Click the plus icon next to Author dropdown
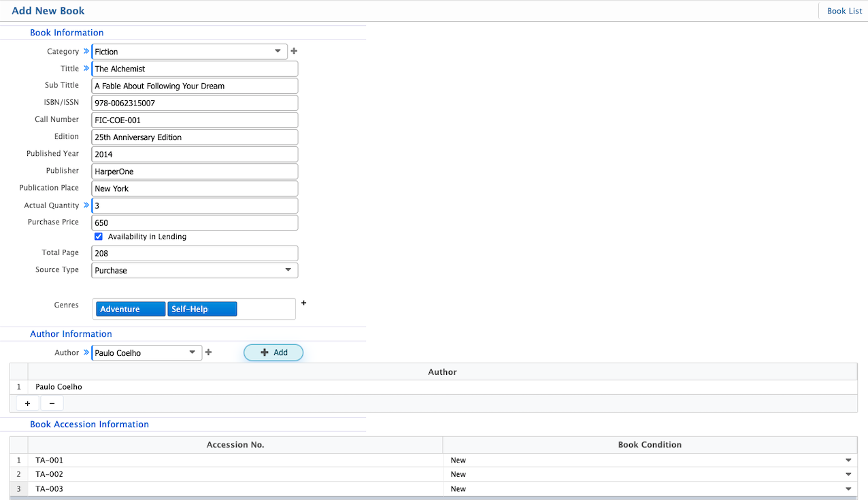Screen dimensions: 868x500 (x=208, y=352)
